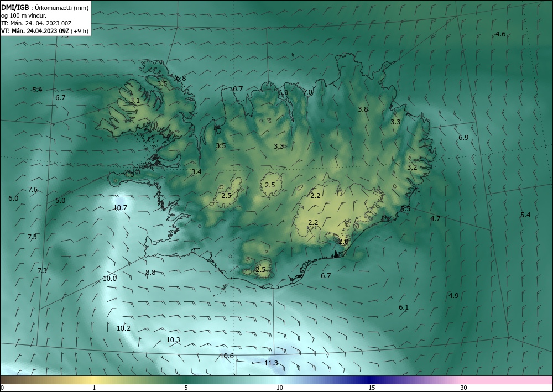This screenshot has width=553, height=392.
Task: Click the 10.3 value over the southern ocean
Action: click(173, 340)
